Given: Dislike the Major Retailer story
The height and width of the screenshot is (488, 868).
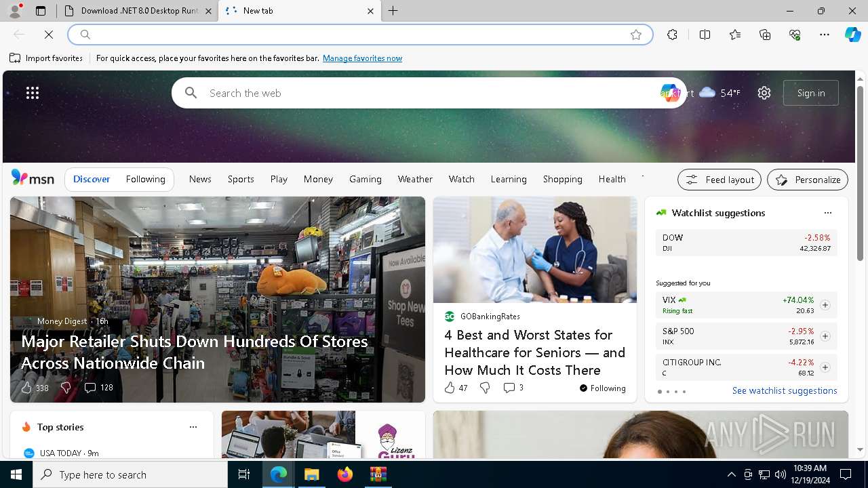Looking at the screenshot, I should tap(66, 388).
